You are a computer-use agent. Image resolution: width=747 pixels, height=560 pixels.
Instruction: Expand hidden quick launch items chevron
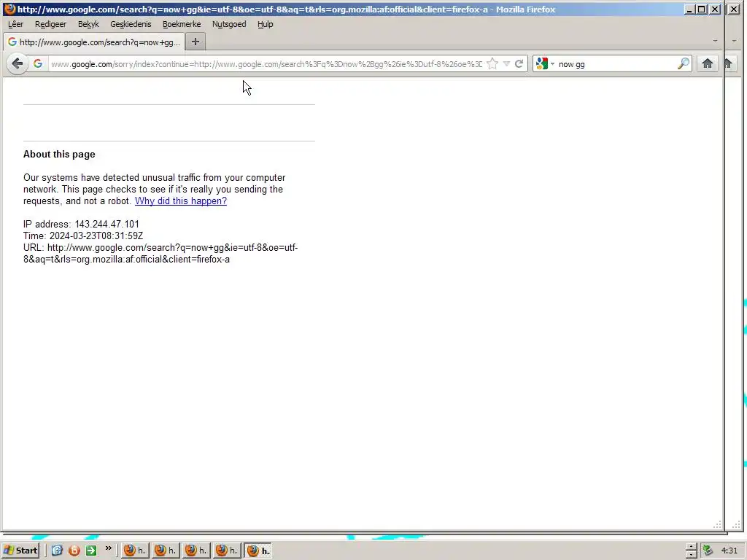[108, 548]
